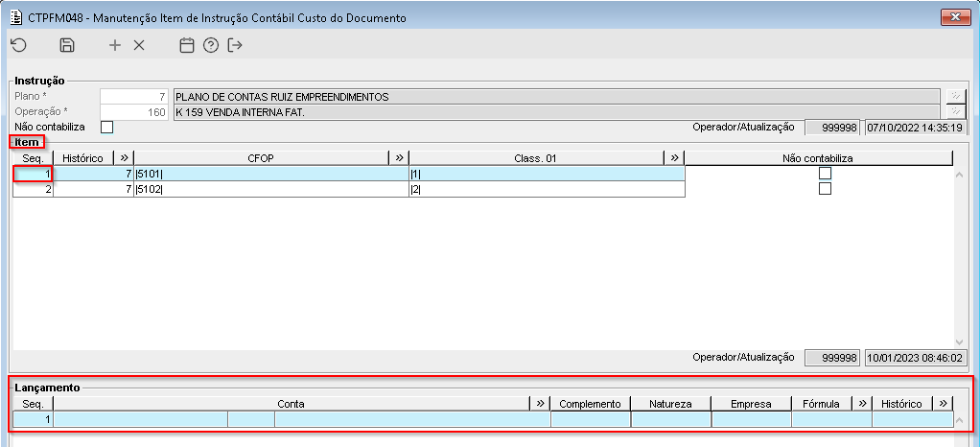The height and width of the screenshot is (447, 980).
Task: Add a new record with plus icon
Action: pos(114,45)
